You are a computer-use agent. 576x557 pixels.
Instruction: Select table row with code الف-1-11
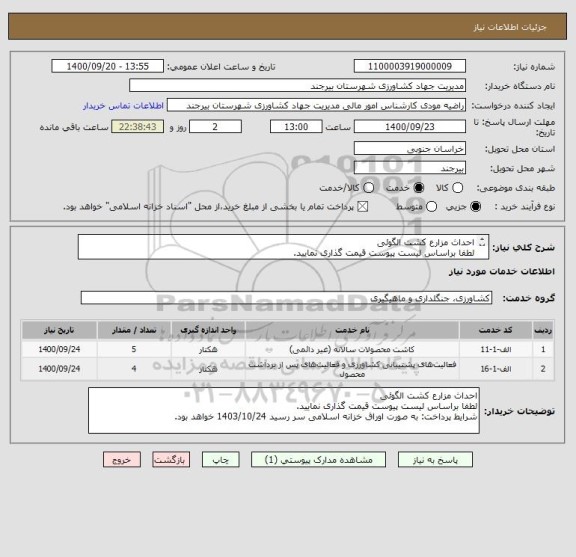[x=288, y=349]
